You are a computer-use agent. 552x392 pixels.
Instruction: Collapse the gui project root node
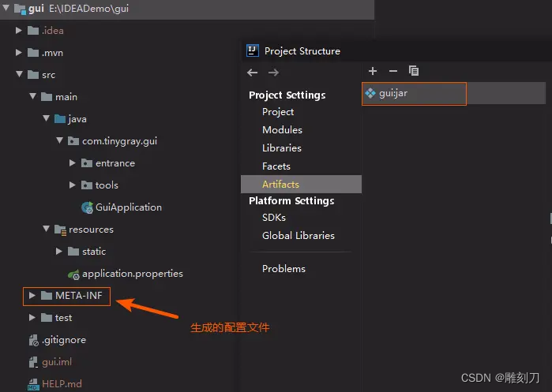(6, 7)
